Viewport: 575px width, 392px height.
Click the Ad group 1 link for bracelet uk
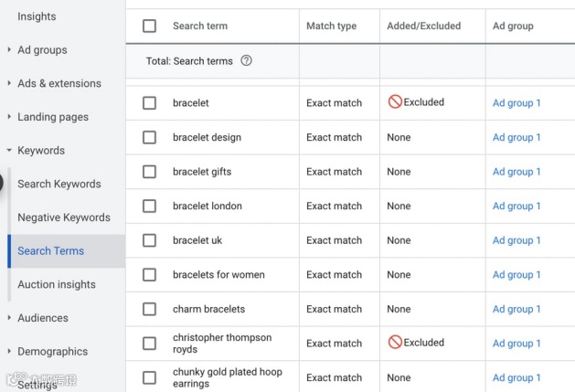click(516, 240)
